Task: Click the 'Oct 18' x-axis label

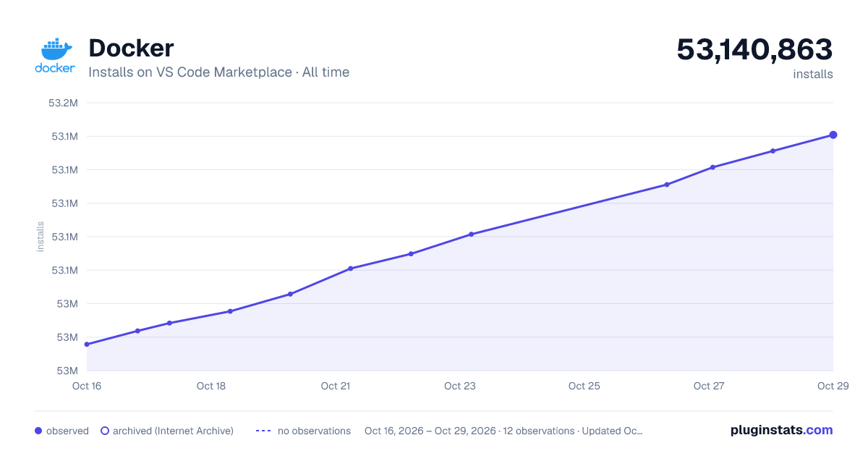Action: pyautogui.click(x=211, y=386)
